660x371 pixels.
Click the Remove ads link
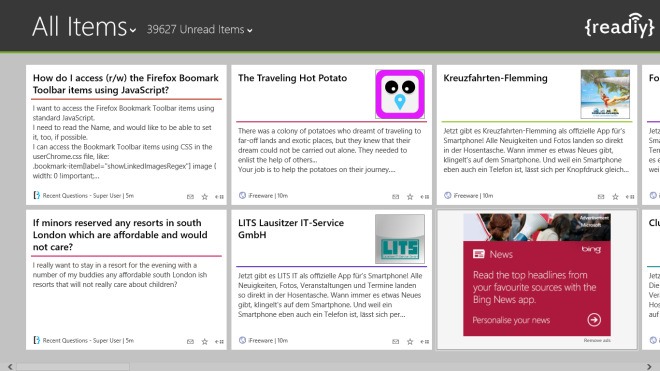coord(597,340)
